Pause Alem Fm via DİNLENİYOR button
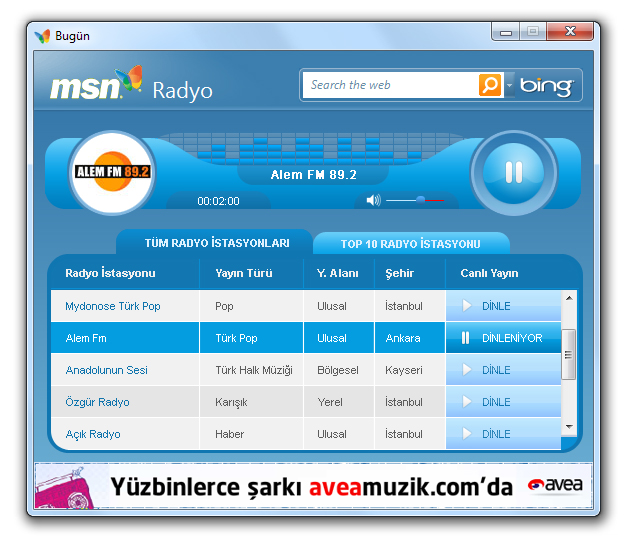Viewport: 633px width, 540px height. [x=503, y=338]
